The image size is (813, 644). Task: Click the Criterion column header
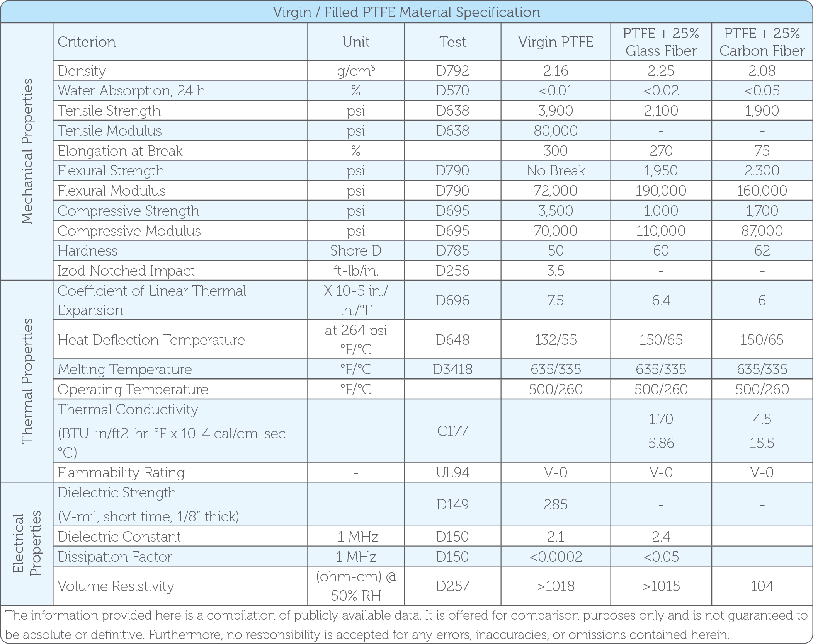point(87,42)
